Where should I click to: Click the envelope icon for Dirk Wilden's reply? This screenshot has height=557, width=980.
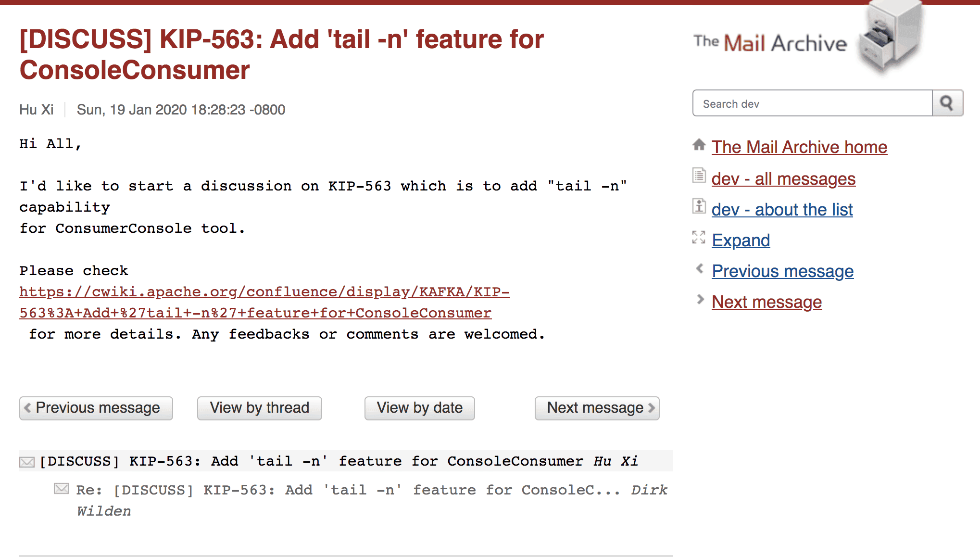tap(62, 489)
